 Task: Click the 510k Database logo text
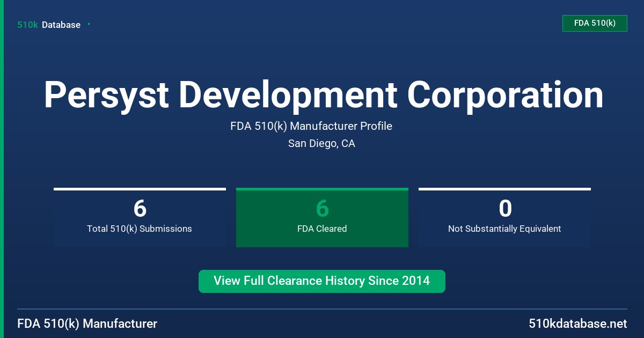pyautogui.click(x=49, y=25)
